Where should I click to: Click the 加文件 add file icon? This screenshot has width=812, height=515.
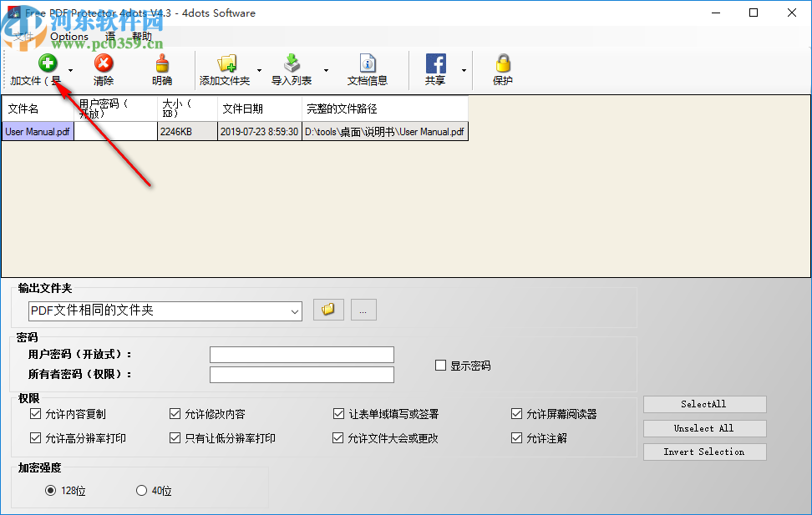click(x=48, y=63)
